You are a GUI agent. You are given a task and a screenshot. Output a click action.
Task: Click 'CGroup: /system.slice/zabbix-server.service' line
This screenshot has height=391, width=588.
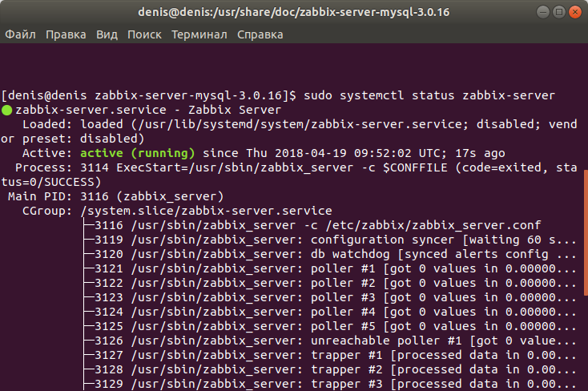click(177, 211)
